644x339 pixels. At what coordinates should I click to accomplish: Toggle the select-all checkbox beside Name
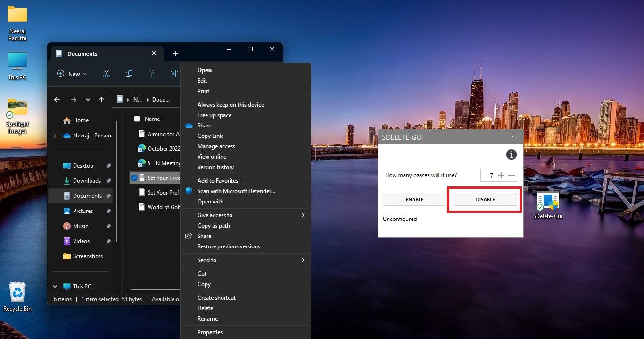tap(137, 119)
